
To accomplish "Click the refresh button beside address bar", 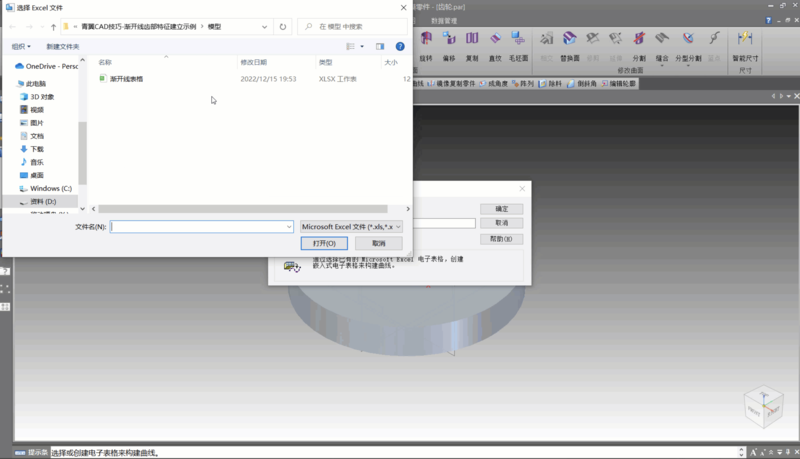I will [x=284, y=27].
